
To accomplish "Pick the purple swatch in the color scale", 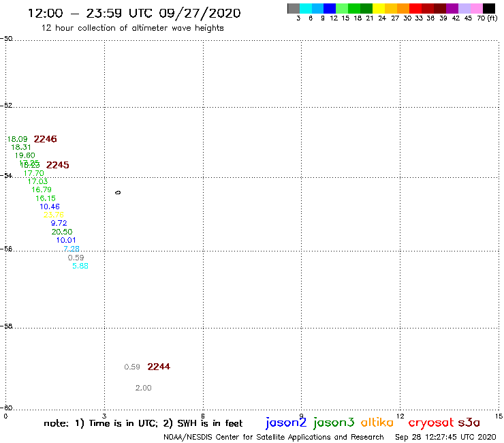I will 452,8.
